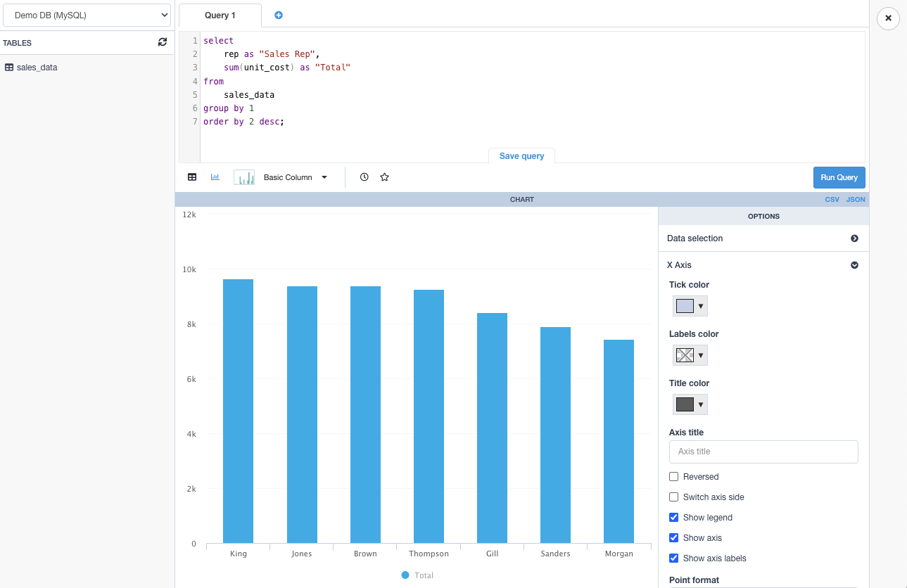The image size is (907, 588).
Task: Click the Title color swatch
Action: click(685, 404)
